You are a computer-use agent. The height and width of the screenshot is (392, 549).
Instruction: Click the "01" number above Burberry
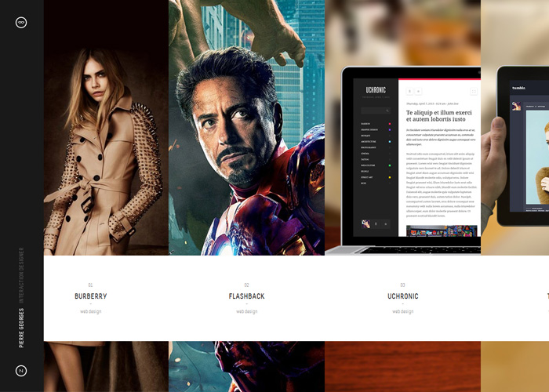(x=90, y=285)
